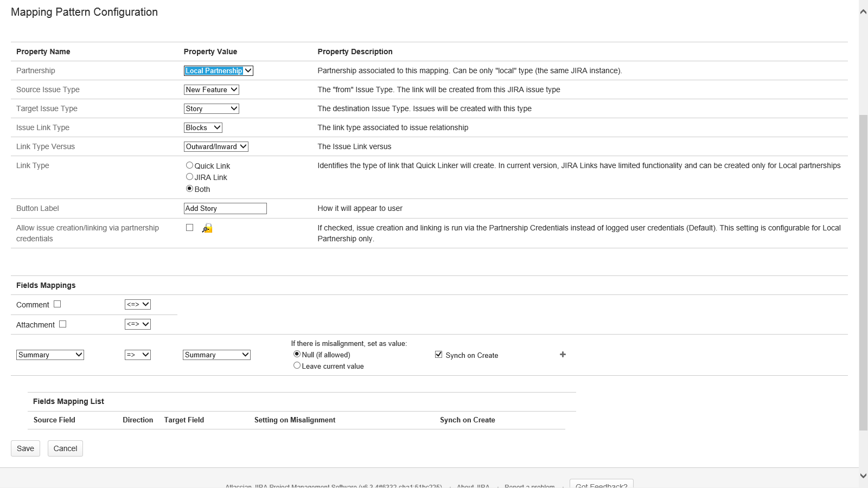Select JIRA Link radio option
This screenshot has height=488, width=868.
pyautogui.click(x=189, y=177)
